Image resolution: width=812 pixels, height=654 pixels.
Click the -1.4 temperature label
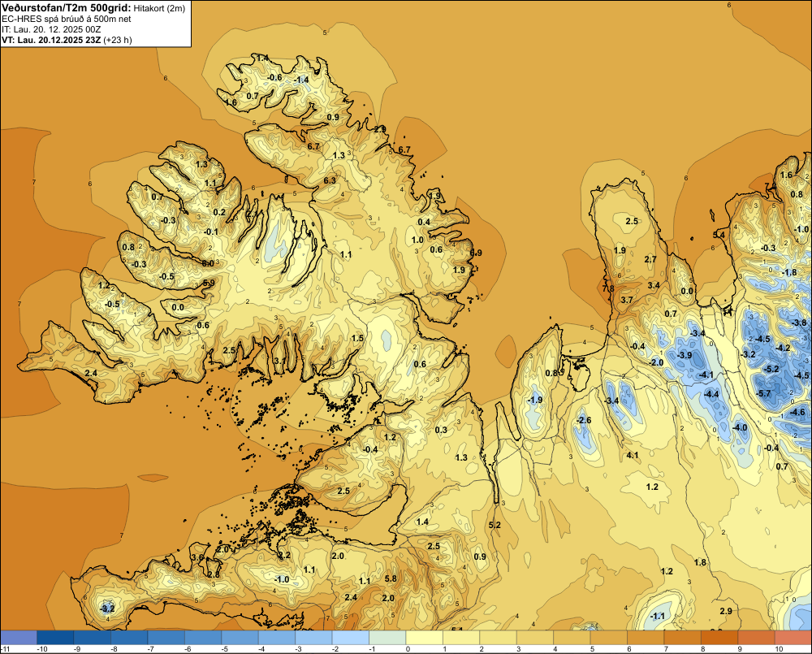[x=301, y=80]
